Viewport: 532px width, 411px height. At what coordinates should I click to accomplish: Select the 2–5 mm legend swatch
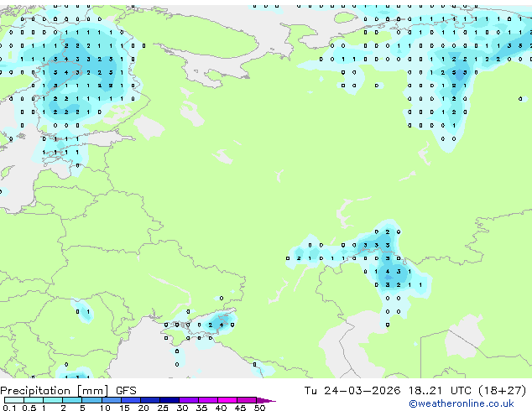point(72,400)
